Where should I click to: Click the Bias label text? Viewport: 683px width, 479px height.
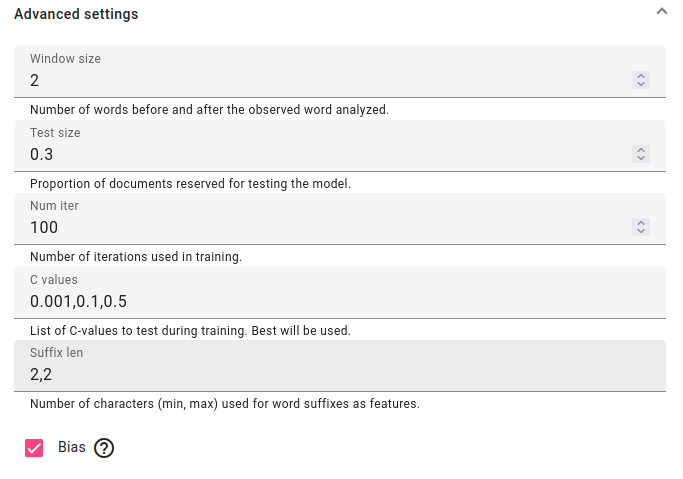pyautogui.click(x=72, y=447)
